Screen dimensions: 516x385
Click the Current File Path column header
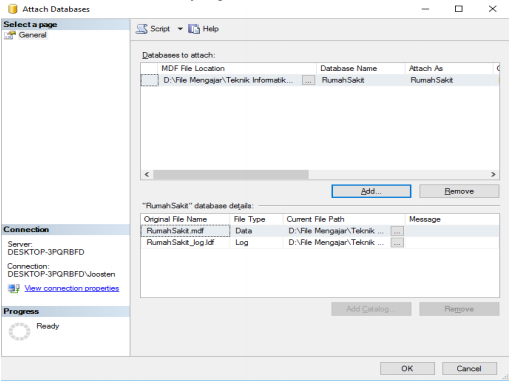(344, 219)
